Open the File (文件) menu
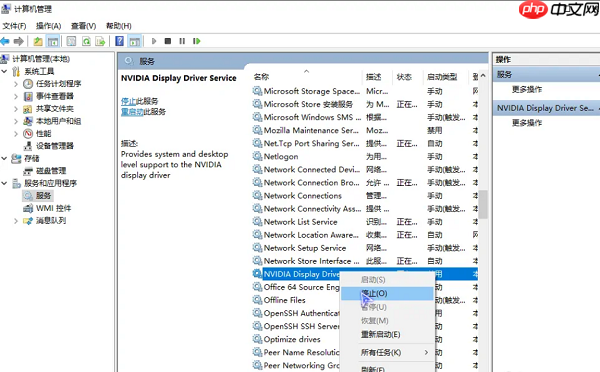The image size is (600, 372). 14,26
